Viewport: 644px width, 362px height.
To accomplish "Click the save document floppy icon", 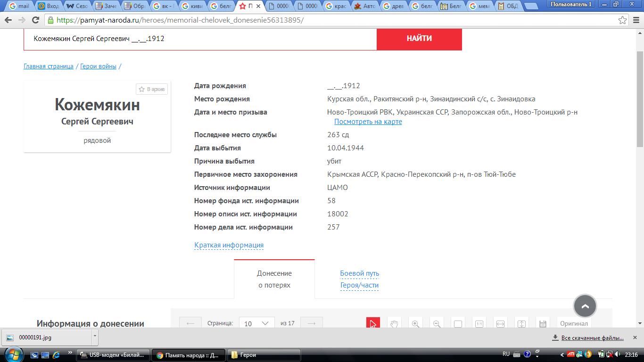I will click(x=543, y=324).
